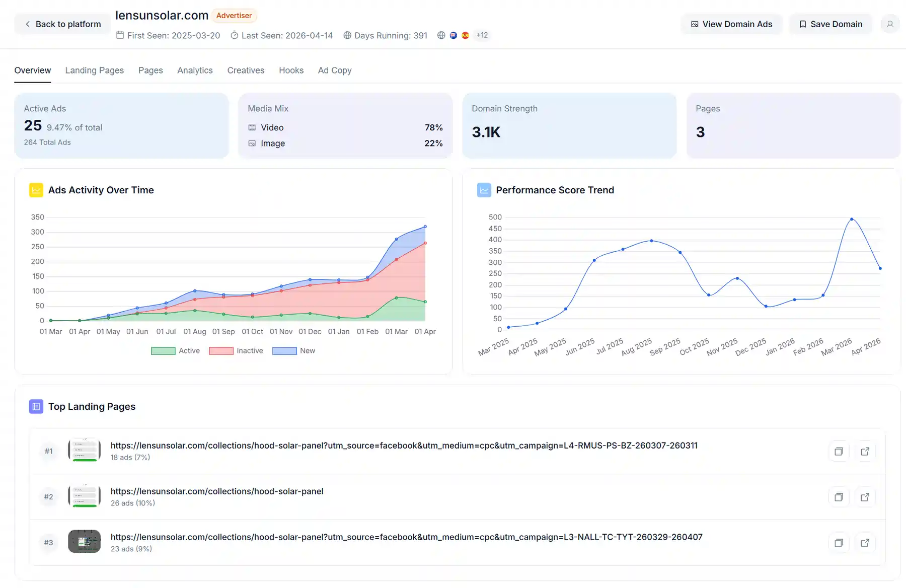Toggle the Active series in the legend
Viewport: 906px width, 588px height.
176,350
